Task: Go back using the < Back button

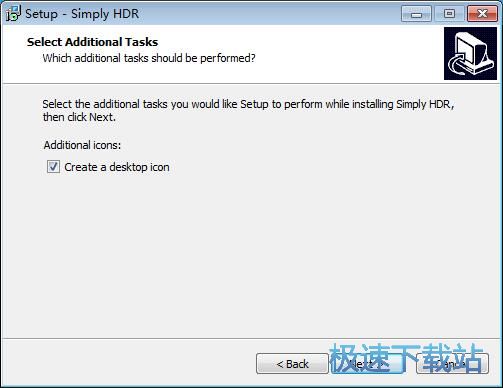Action: pos(292,364)
